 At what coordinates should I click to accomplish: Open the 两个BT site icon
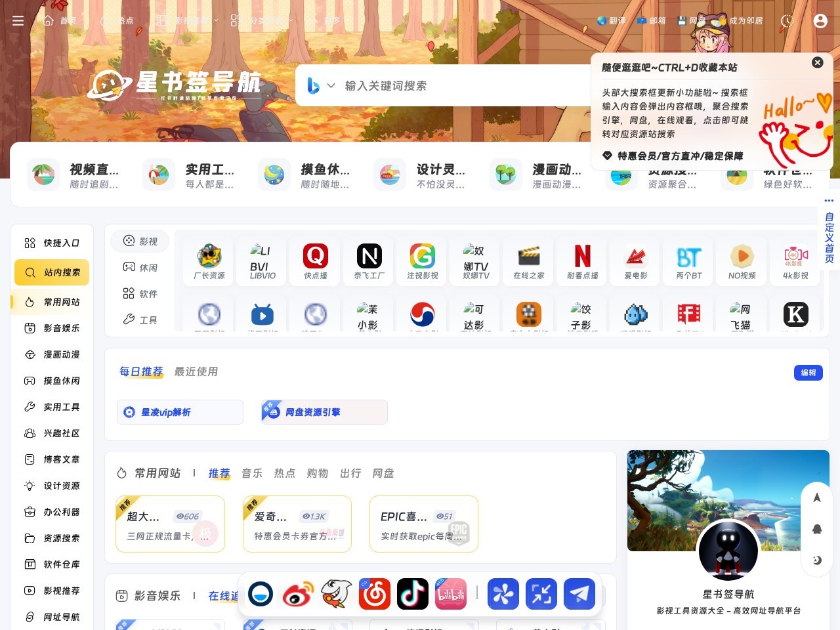(688, 261)
